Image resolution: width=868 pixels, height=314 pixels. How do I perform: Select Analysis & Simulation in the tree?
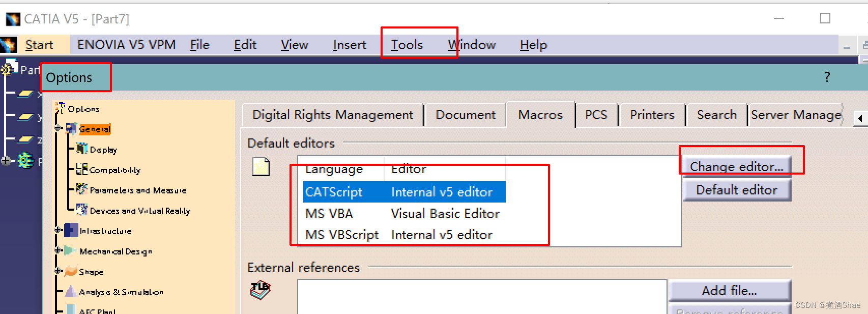[121, 292]
